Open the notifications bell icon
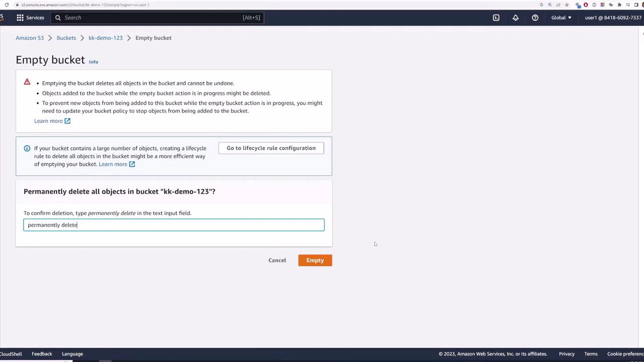Image resolution: width=644 pixels, height=362 pixels. pyautogui.click(x=515, y=18)
